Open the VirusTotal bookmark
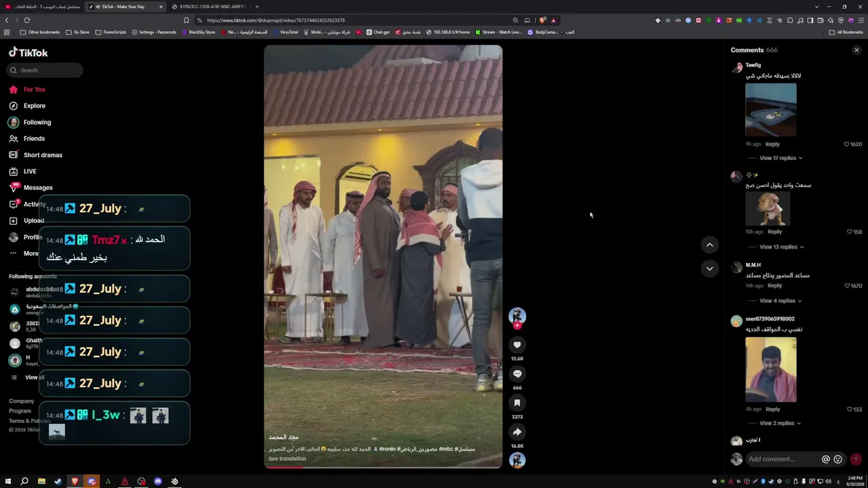 (x=285, y=32)
